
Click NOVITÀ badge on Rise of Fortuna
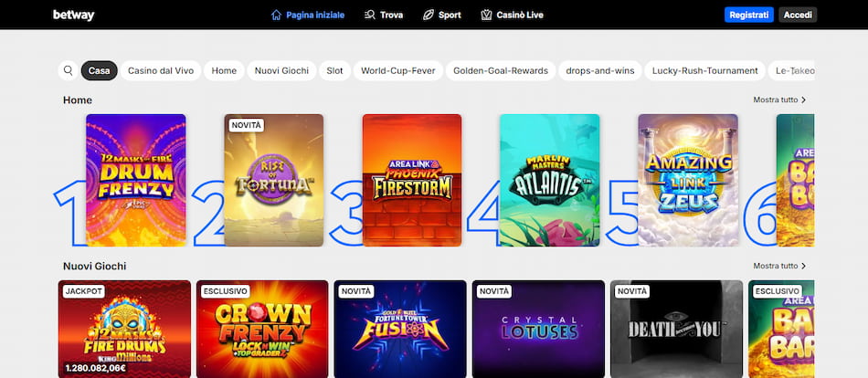[247, 125]
